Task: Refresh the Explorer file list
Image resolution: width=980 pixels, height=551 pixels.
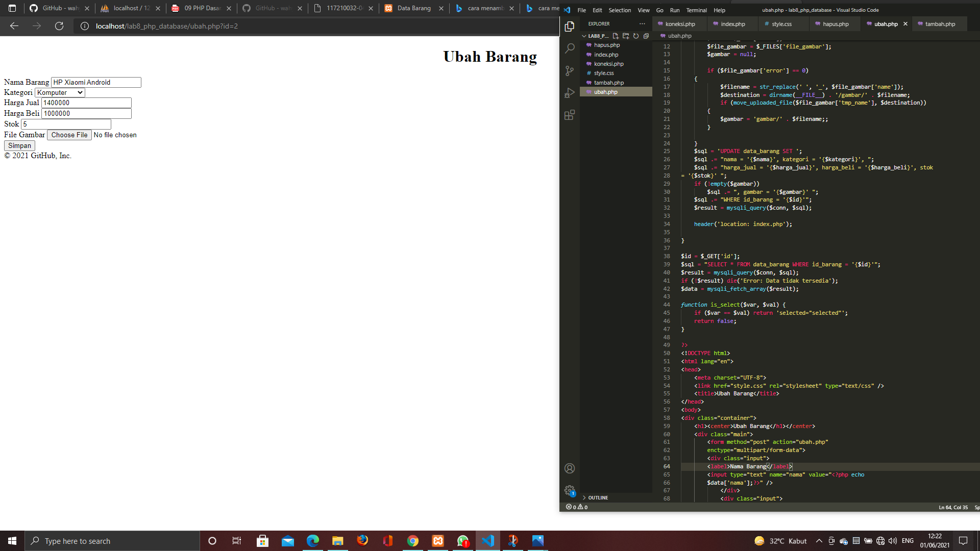Action: tap(636, 36)
